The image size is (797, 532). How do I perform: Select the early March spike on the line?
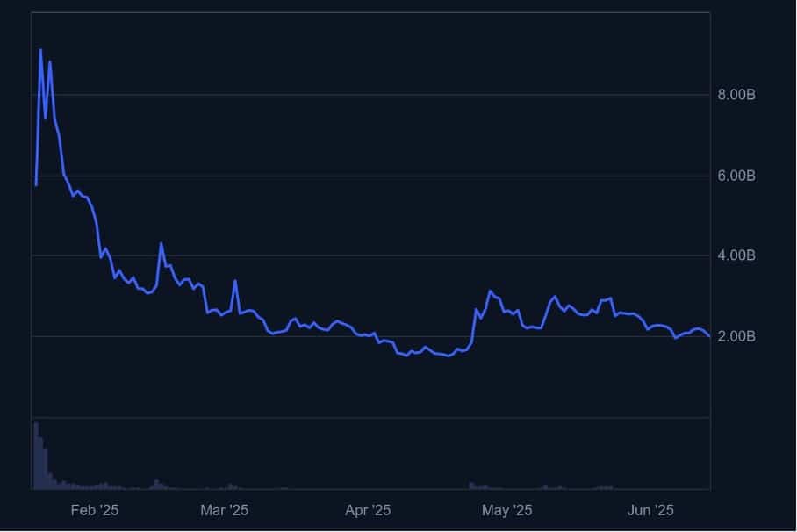click(235, 281)
